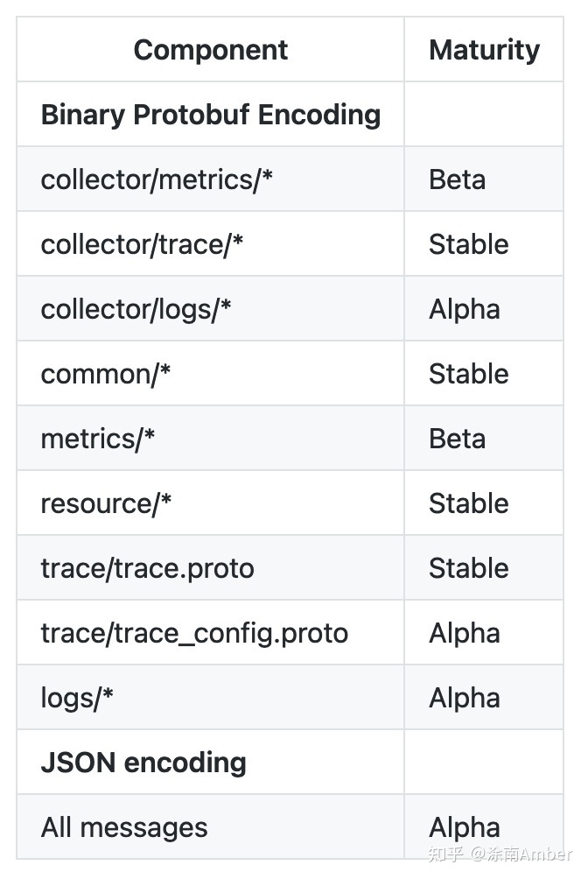Click the trace/trace_config.proto cell

[x=194, y=633]
